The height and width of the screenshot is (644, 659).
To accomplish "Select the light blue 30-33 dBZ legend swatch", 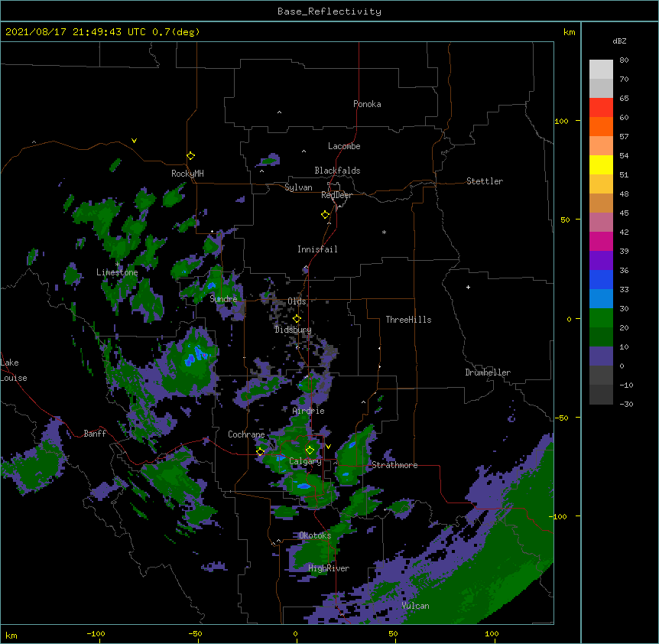I will pos(601,298).
